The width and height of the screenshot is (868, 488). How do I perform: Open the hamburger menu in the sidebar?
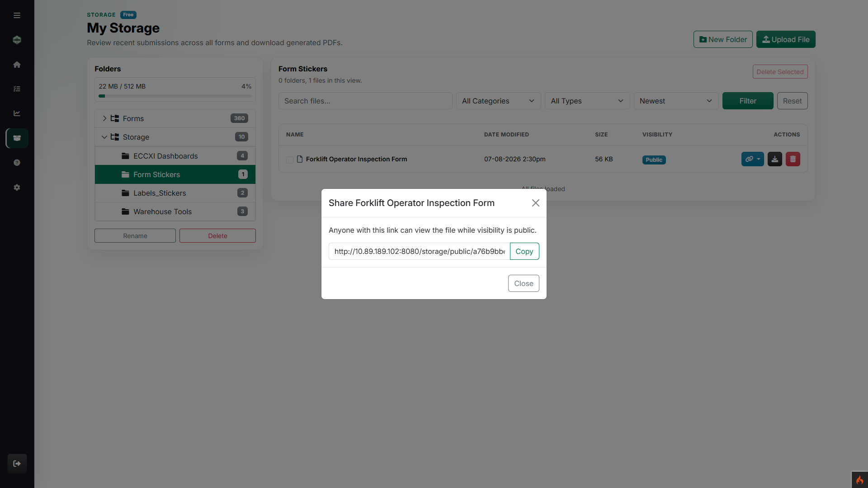(17, 15)
